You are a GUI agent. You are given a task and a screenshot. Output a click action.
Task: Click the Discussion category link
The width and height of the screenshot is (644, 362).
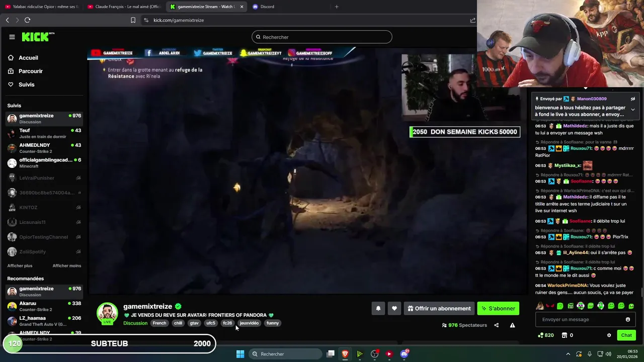[x=135, y=323]
